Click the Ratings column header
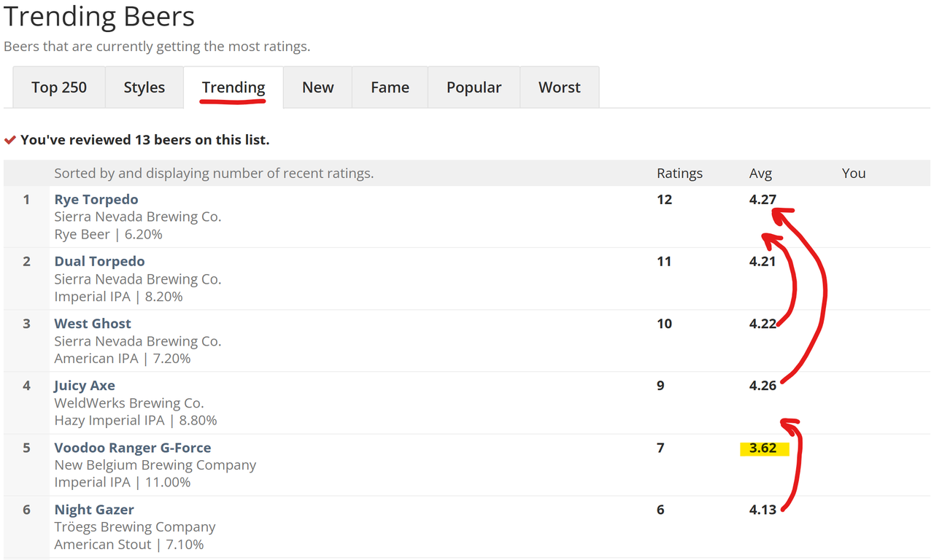This screenshot has height=560, width=934. coord(679,174)
